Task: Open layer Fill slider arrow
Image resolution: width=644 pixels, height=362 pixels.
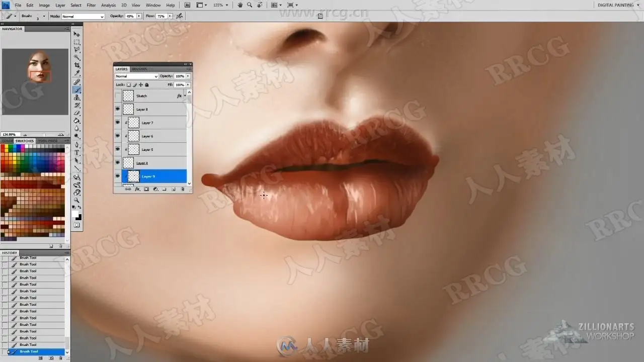Action: point(188,84)
